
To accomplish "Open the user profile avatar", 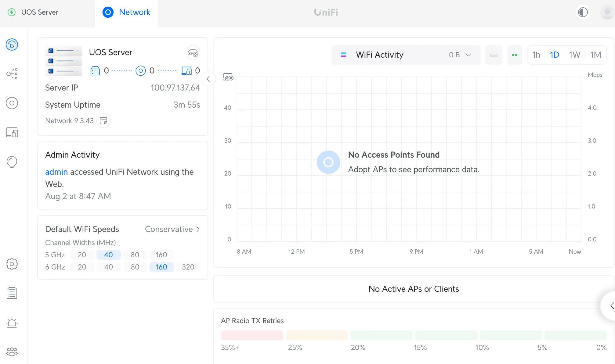I will point(607,12).
